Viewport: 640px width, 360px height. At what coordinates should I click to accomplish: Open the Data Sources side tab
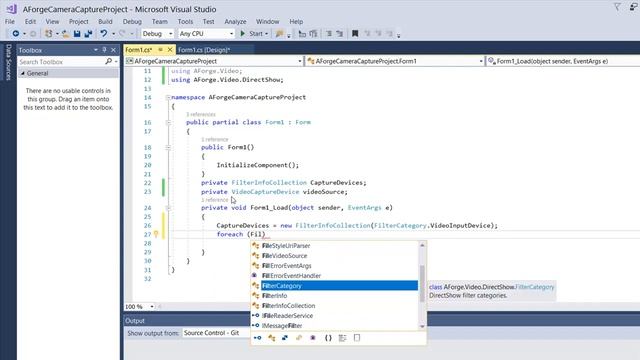(x=8, y=62)
